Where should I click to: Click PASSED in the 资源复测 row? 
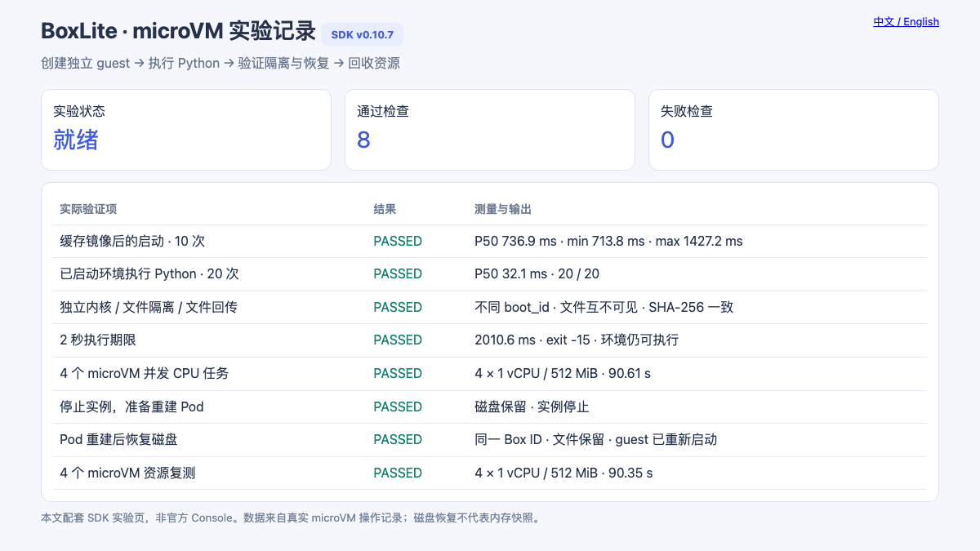(x=398, y=473)
